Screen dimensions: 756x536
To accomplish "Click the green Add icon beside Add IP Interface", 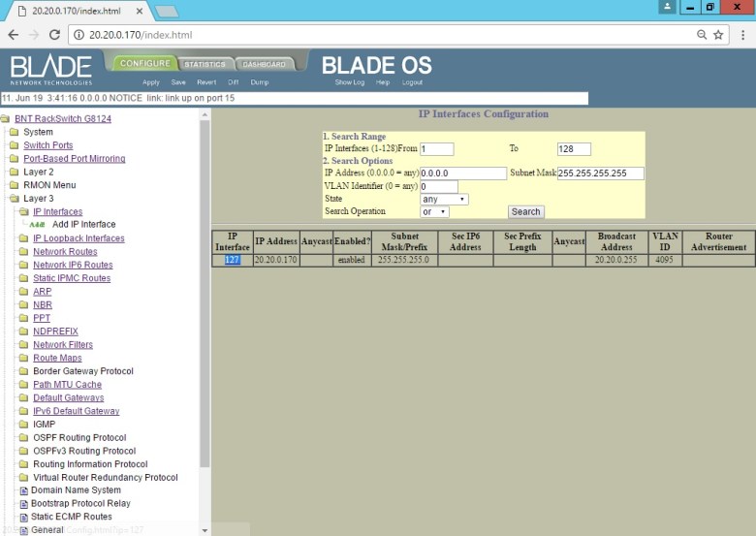I will point(37,225).
